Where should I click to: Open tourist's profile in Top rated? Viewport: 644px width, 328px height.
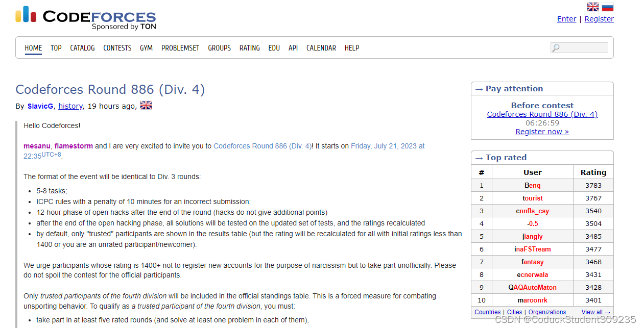533,198
